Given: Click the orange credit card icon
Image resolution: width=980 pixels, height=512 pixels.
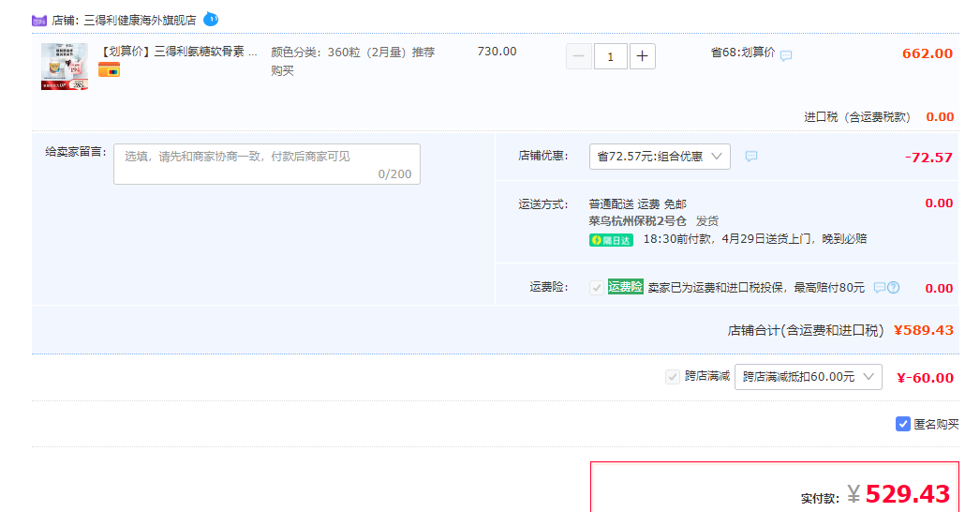Looking at the screenshot, I should coord(109,70).
